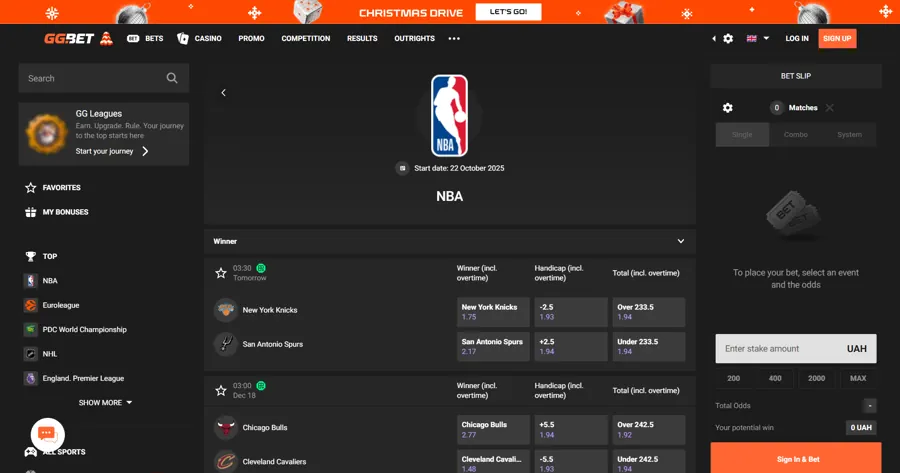This screenshot has width=900, height=473.
Task: Open Favorites star in sidebar
Action: 30,188
